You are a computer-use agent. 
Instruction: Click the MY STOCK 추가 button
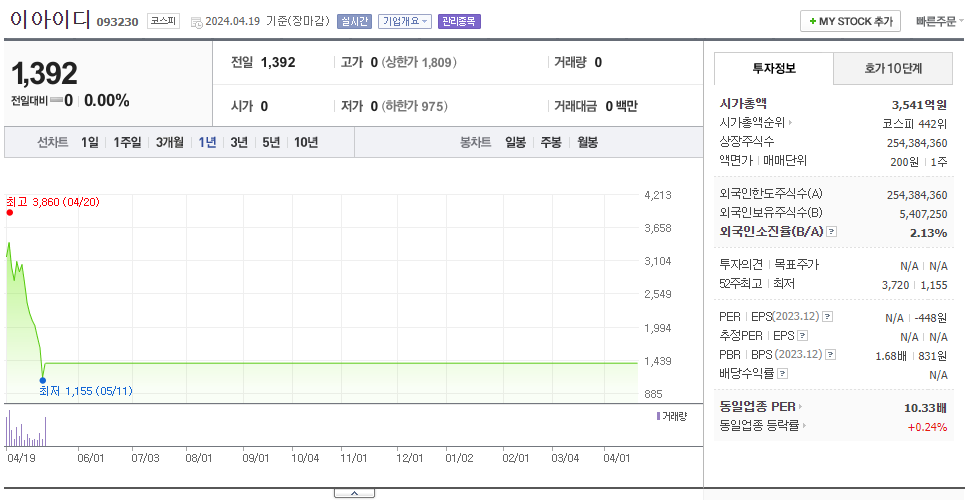point(850,22)
